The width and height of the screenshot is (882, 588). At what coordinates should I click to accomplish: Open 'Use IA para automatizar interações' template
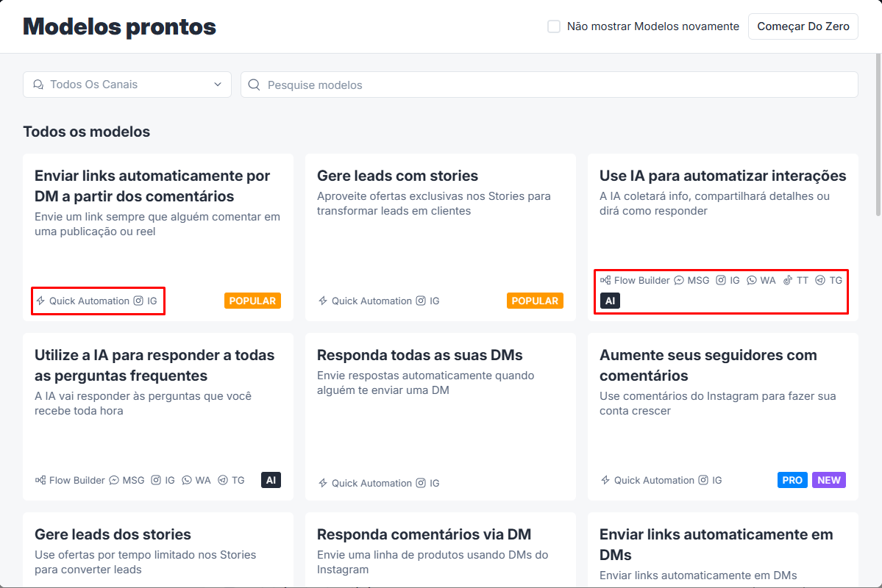(723, 237)
